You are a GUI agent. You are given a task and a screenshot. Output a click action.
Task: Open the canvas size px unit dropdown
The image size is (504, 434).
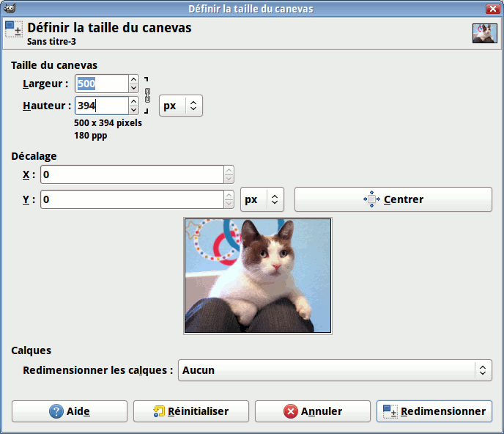tap(180, 106)
